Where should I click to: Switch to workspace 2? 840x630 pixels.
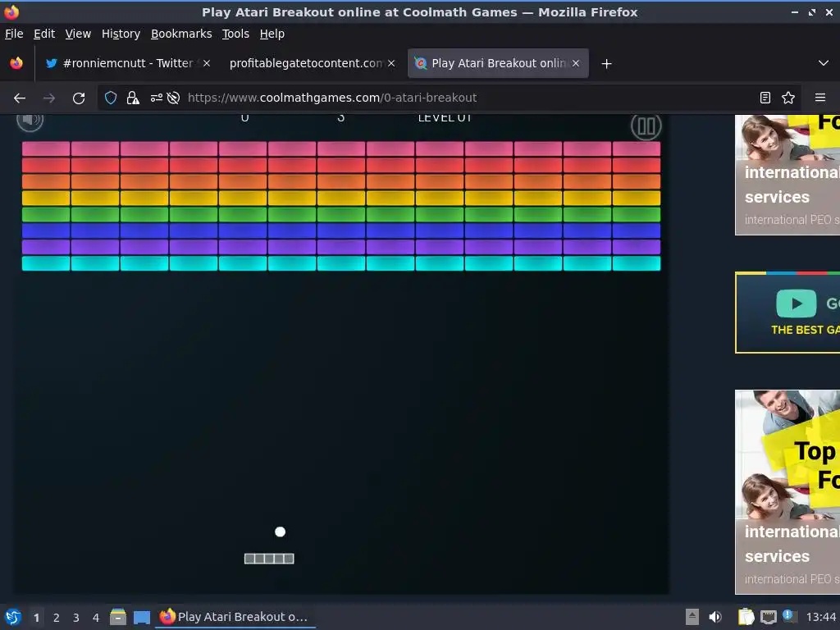pyautogui.click(x=57, y=618)
